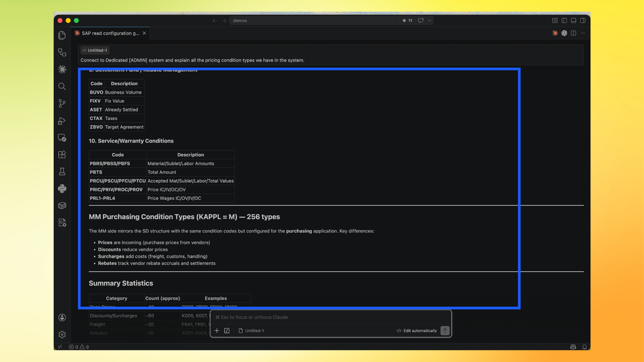This screenshot has width=644, height=362.
Task: Open the Source Control view
Action: [x=62, y=103]
